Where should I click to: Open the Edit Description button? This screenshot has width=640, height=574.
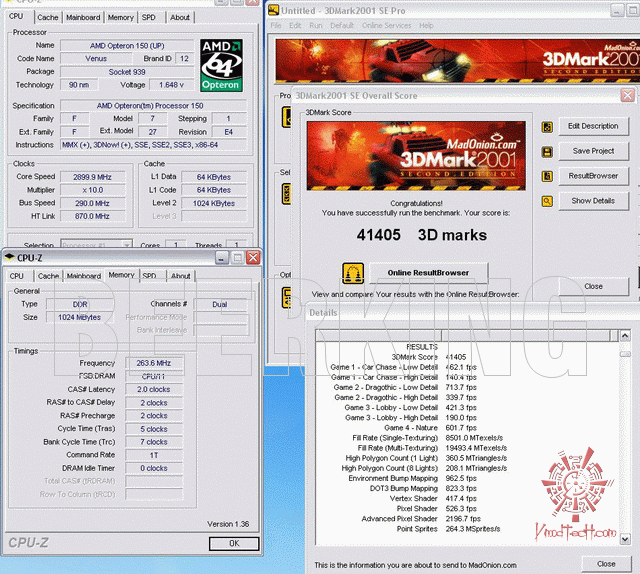click(x=593, y=126)
